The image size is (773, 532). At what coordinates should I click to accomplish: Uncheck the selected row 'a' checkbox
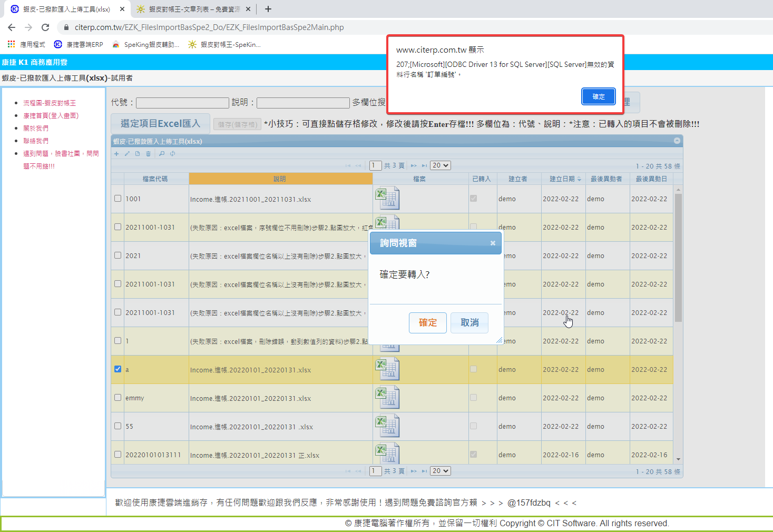pos(118,369)
